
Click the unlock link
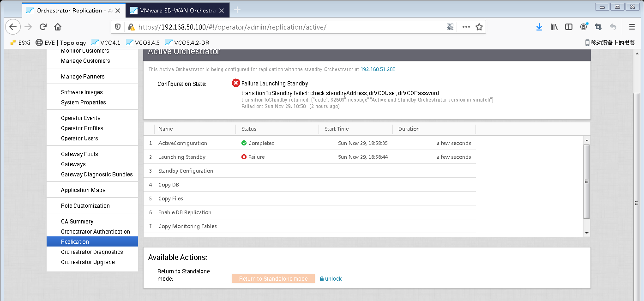[333, 279]
